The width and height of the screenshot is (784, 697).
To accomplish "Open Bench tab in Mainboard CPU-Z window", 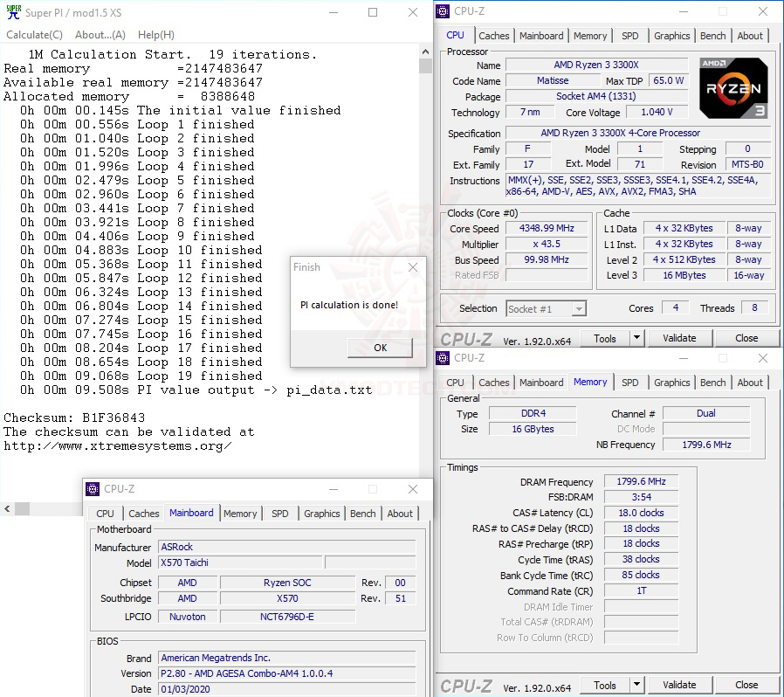I will [362, 514].
